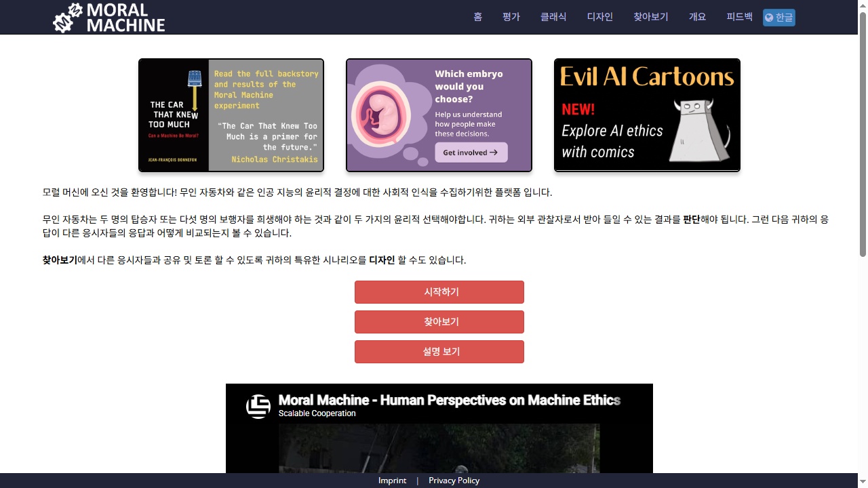Open the 홈 navigation item
Image resolution: width=868 pixels, height=488 pixels.
[478, 17]
